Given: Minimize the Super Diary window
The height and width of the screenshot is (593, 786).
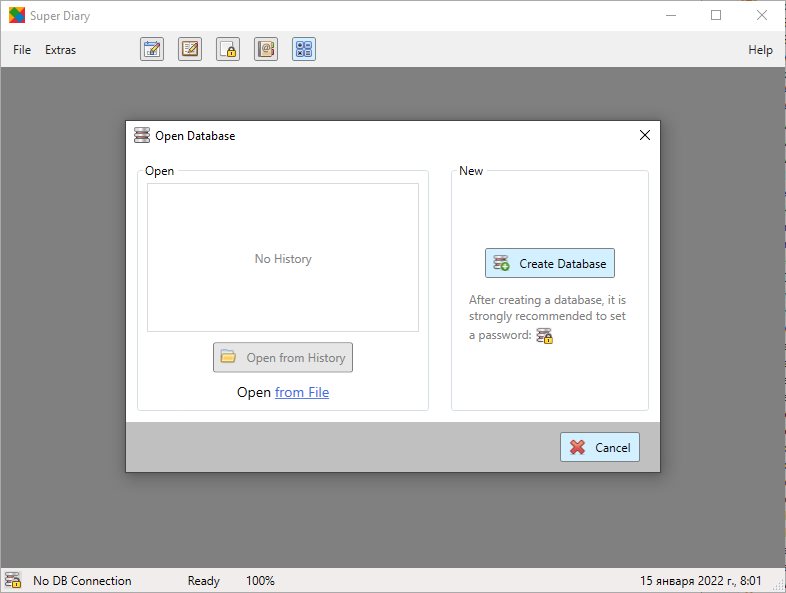Looking at the screenshot, I should [x=671, y=16].
